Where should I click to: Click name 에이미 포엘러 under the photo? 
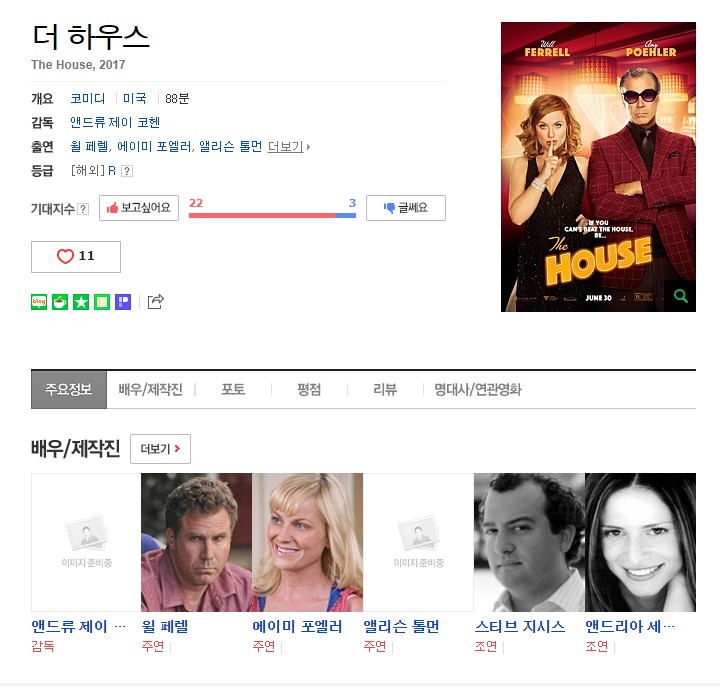pyautogui.click(x=298, y=626)
